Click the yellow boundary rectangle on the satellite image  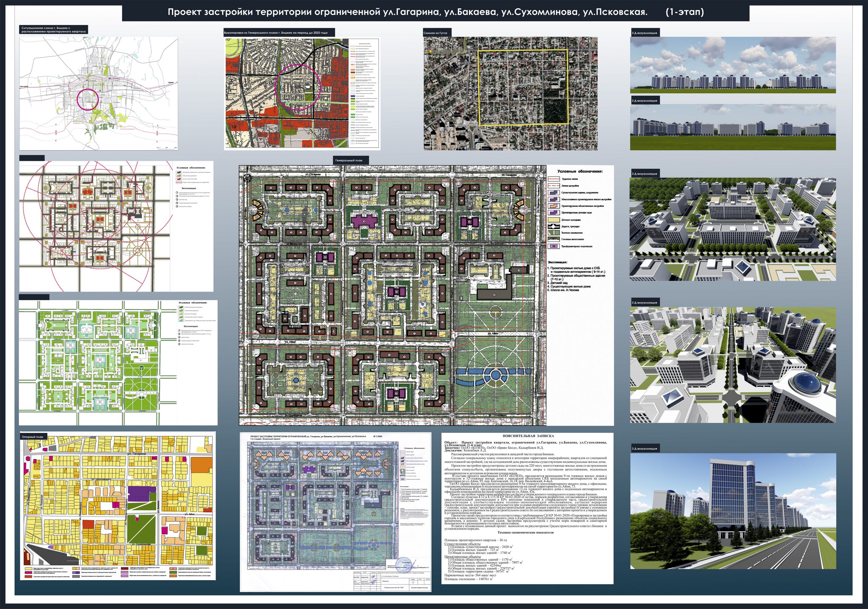tap(523, 87)
